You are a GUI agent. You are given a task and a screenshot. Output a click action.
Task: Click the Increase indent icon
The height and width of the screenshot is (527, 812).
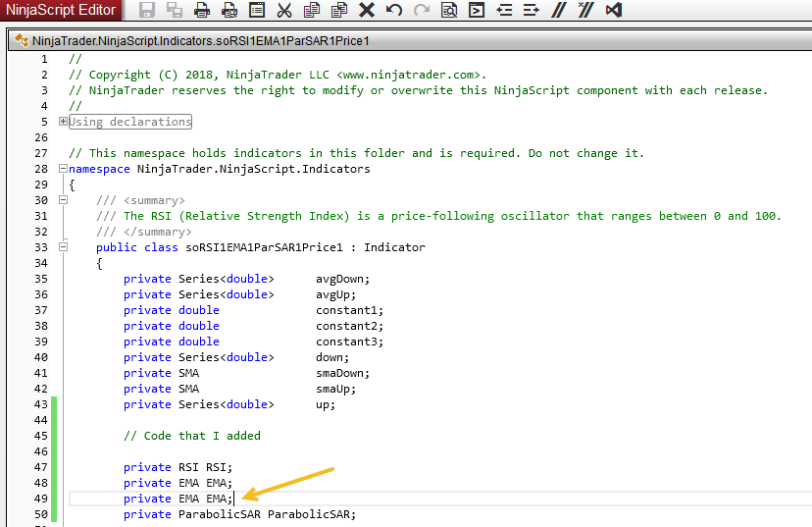coord(532,10)
